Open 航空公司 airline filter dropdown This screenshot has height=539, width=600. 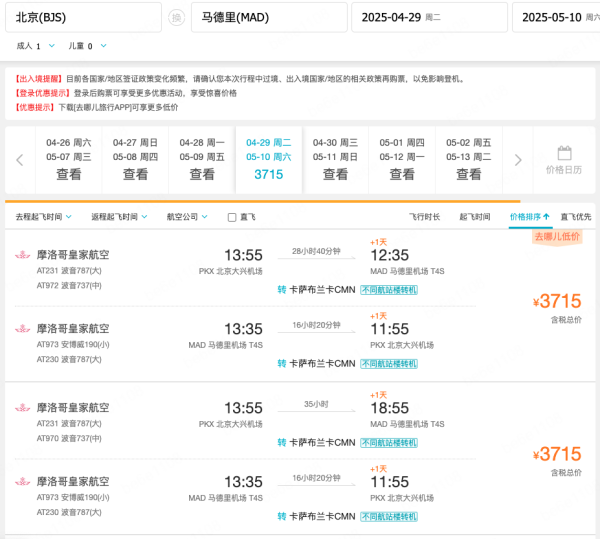(x=187, y=217)
